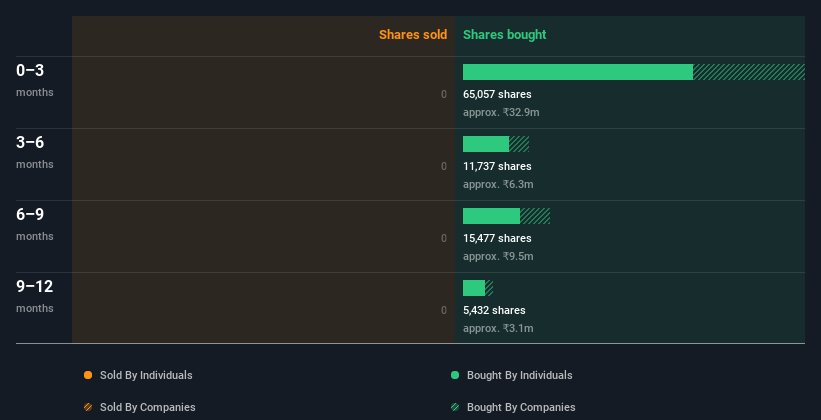Click the 15,477 shares value
This screenshot has height=420, width=821.
coord(497,238)
